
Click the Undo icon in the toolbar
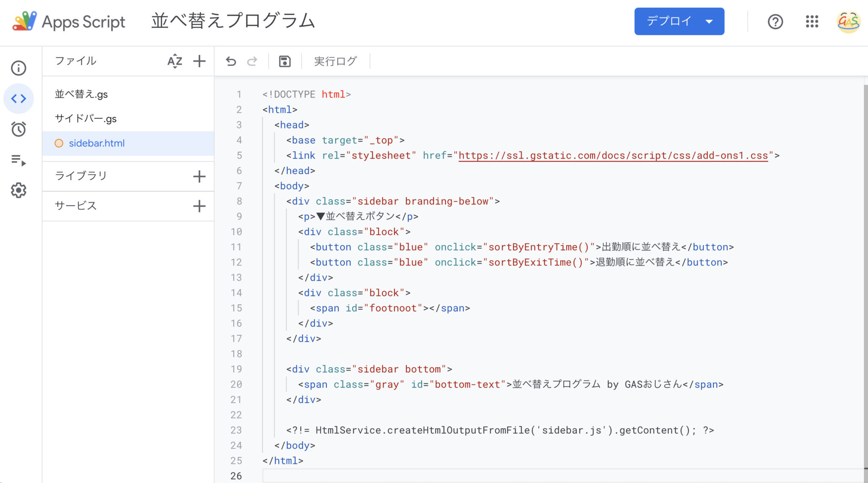[230, 61]
